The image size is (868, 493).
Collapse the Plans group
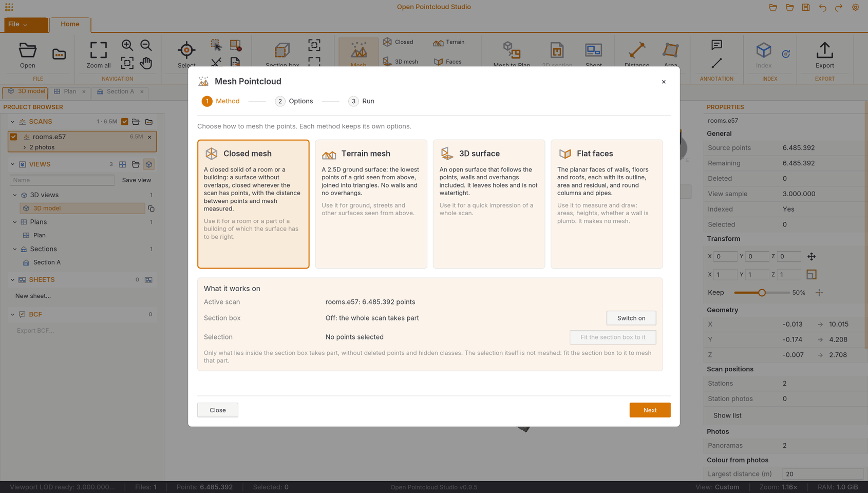tap(15, 222)
